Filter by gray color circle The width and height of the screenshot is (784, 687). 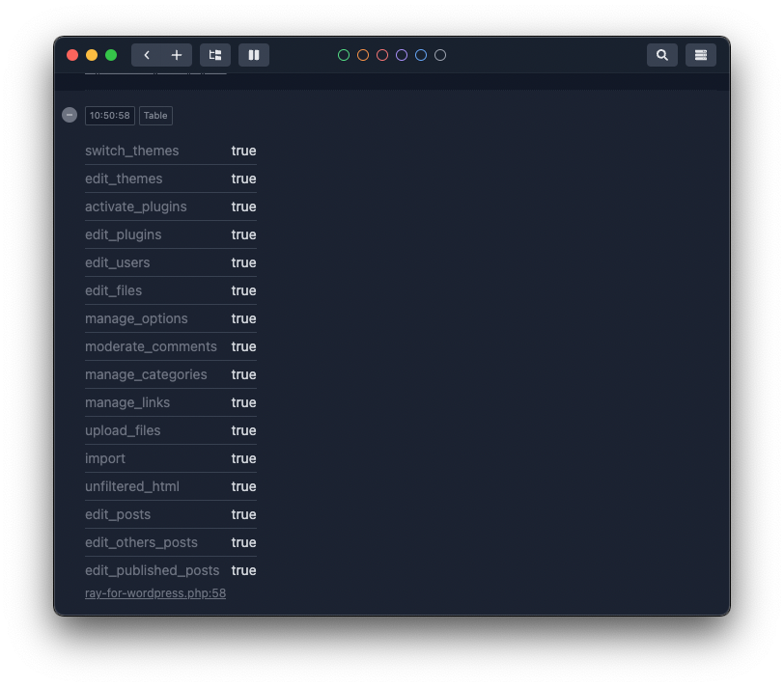pos(440,55)
